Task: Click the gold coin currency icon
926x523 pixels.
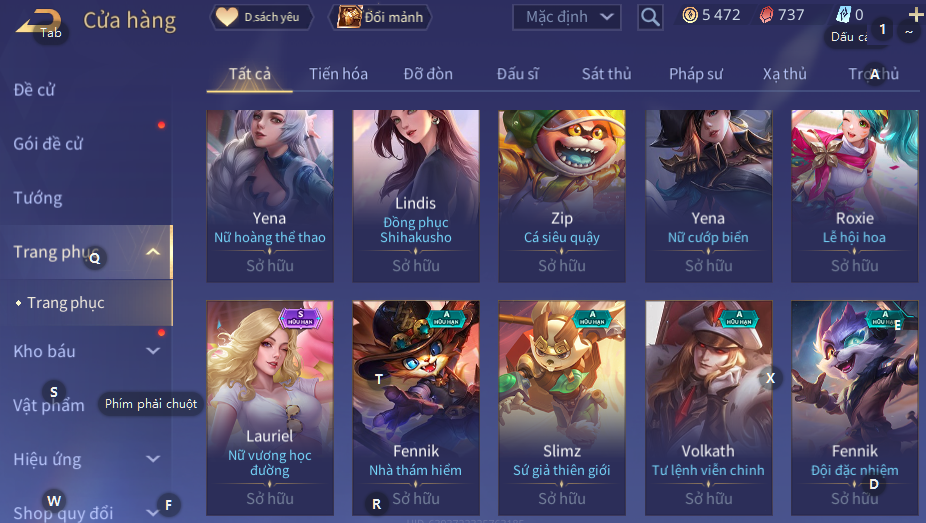Action: coord(690,15)
